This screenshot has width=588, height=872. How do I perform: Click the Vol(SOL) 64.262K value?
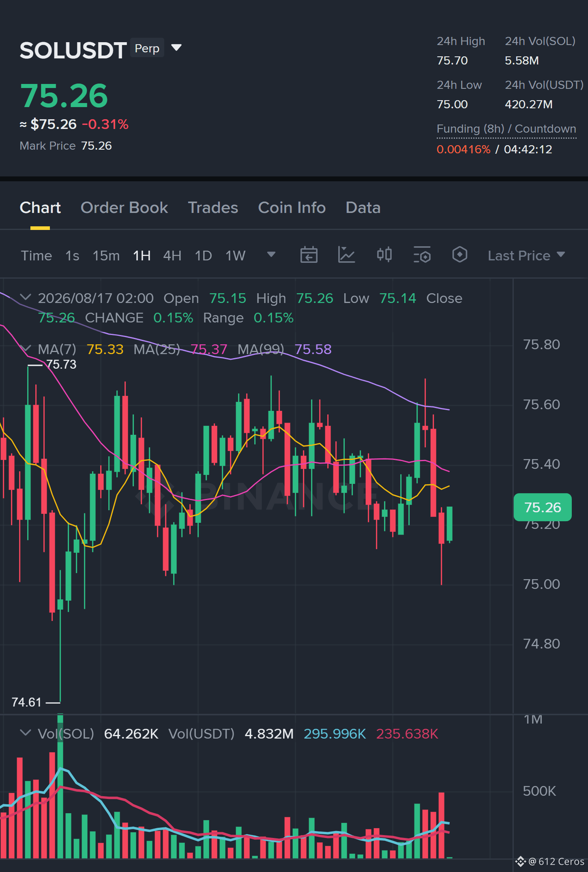(131, 734)
